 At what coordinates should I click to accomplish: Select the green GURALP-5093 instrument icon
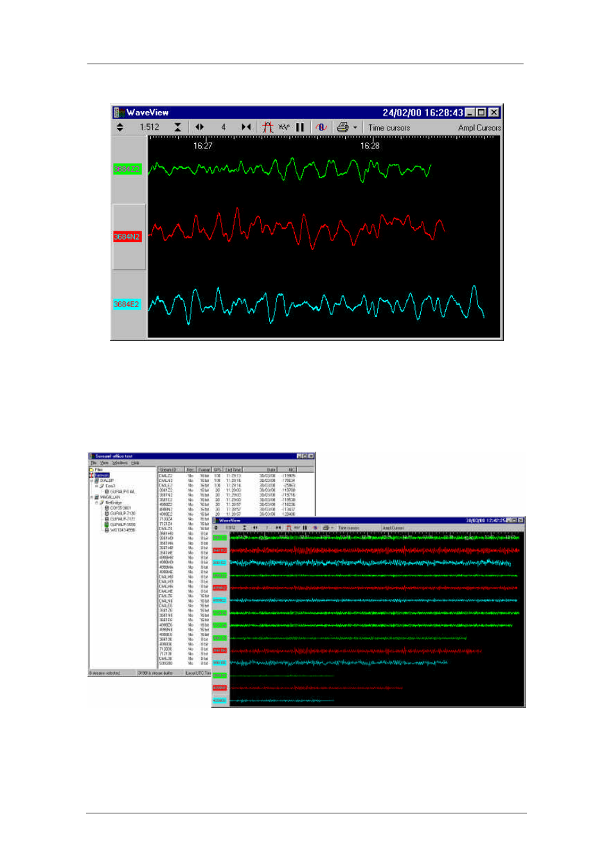[107, 524]
